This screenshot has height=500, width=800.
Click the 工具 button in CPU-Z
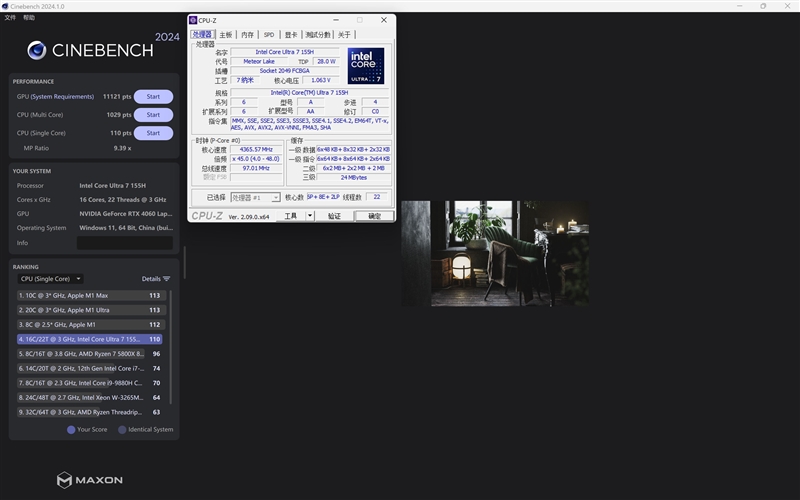tap(290, 216)
